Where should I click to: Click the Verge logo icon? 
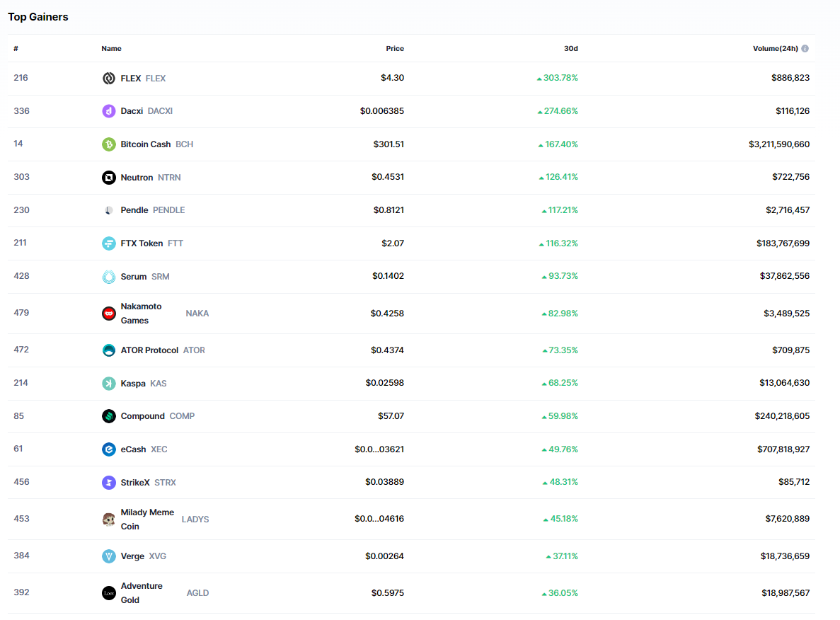point(109,556)
